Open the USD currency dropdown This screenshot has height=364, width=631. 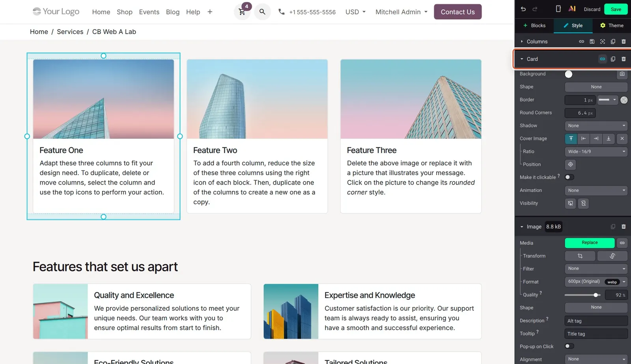[x=355, y=12]
